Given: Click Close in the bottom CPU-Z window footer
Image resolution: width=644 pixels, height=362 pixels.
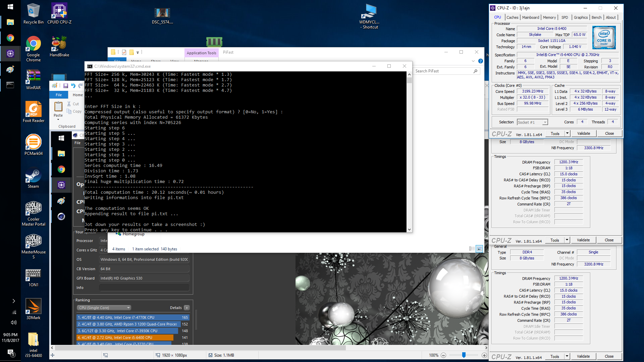Looking at the screenshot, I should [x=609, y=356].
